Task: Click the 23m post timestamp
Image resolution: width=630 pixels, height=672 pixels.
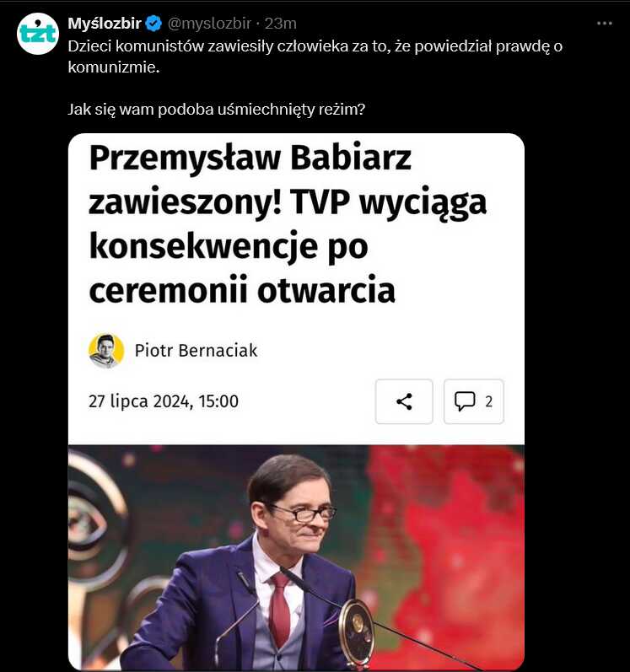Action: pyautogui.click(x=280, y=23)
